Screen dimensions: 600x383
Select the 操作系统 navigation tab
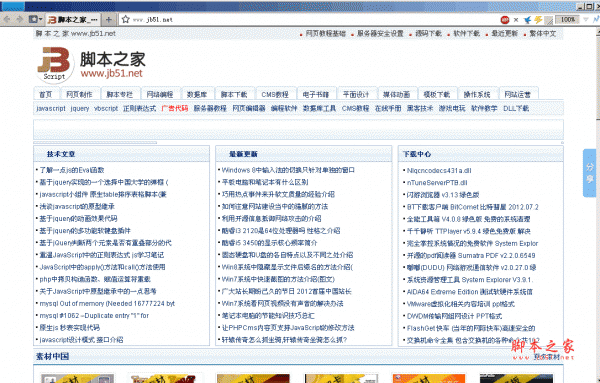tap(477, 94)
